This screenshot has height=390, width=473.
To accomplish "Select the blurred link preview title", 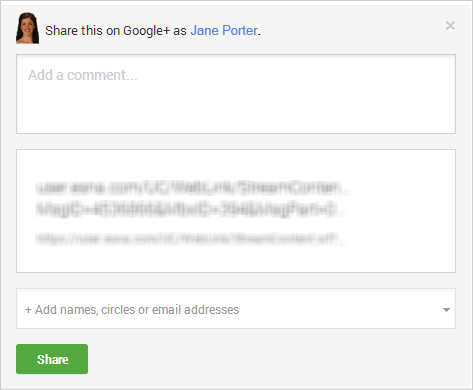I will click(x=192, y=199).
